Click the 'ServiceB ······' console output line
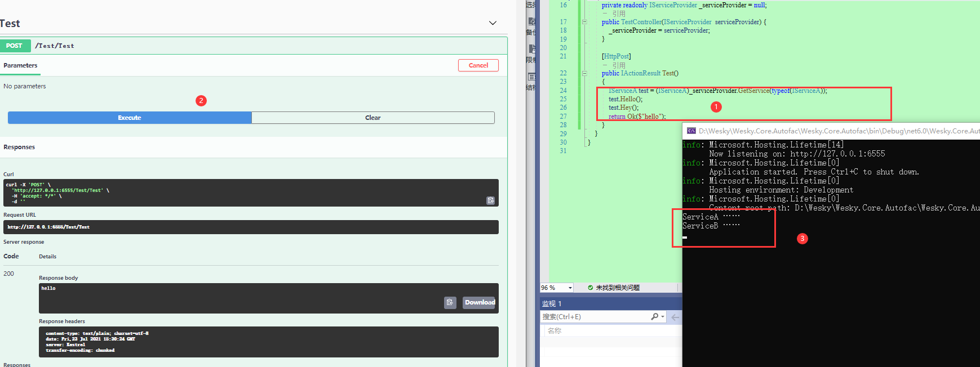 [x=711, y=226]
